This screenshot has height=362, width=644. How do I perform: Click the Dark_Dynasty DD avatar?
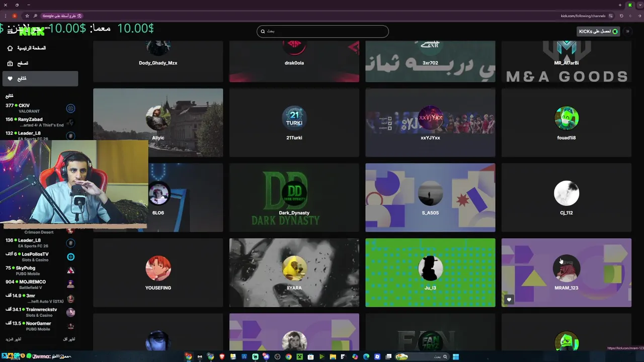[294, 193]
